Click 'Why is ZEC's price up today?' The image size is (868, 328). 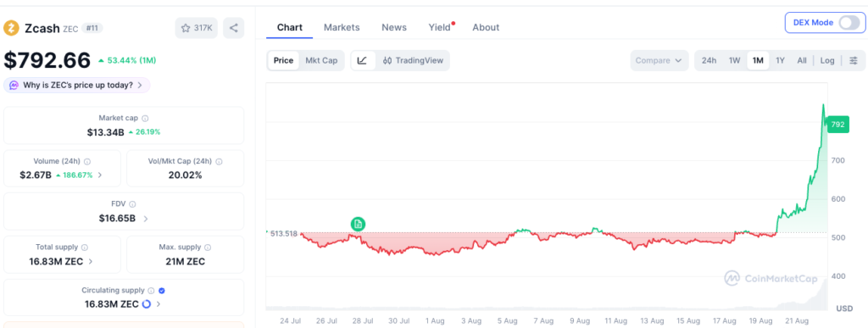[77, 86]
